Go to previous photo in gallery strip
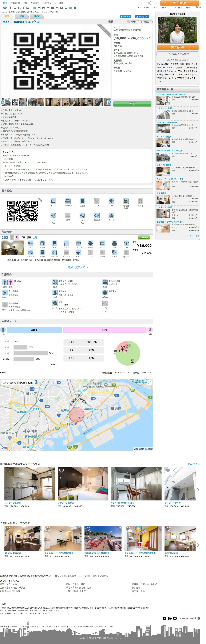Viewport: 206px width, 644px height. pos(3,102)
